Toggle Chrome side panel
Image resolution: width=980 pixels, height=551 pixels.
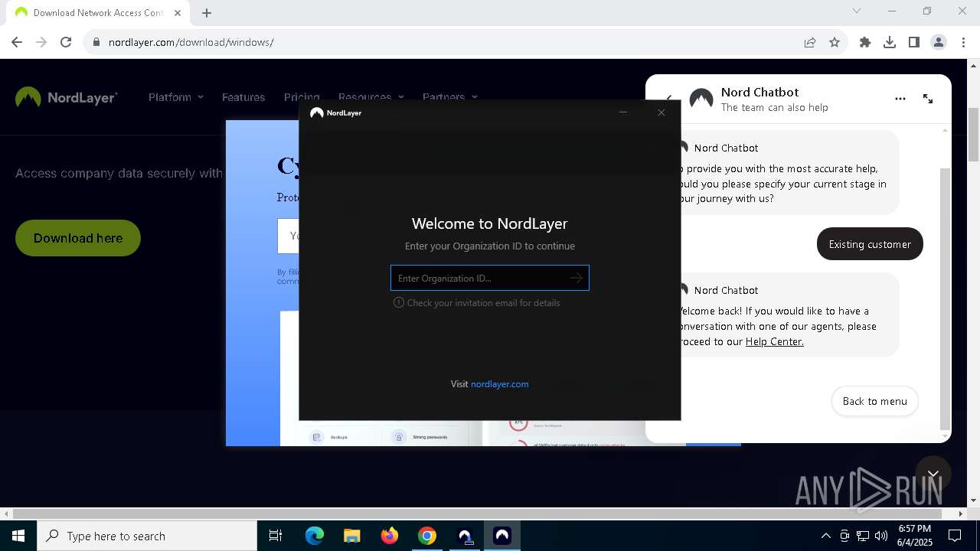[x=914, y=42]
